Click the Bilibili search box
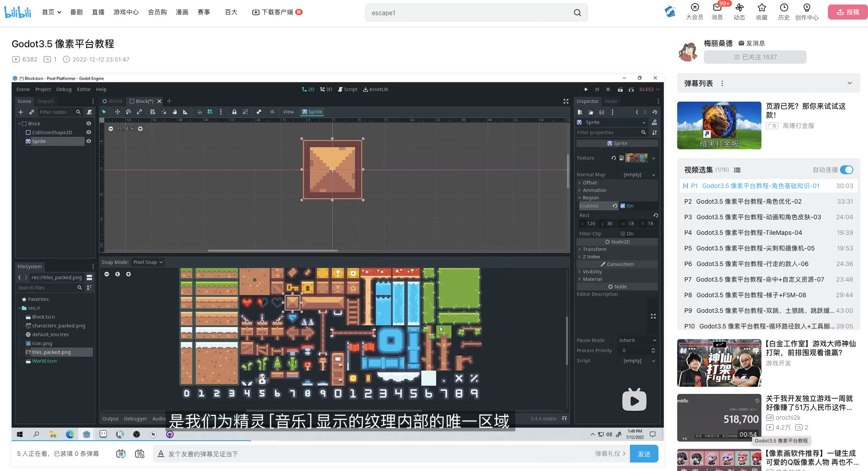This screenshot has height=471, width=868. point(476,12)
